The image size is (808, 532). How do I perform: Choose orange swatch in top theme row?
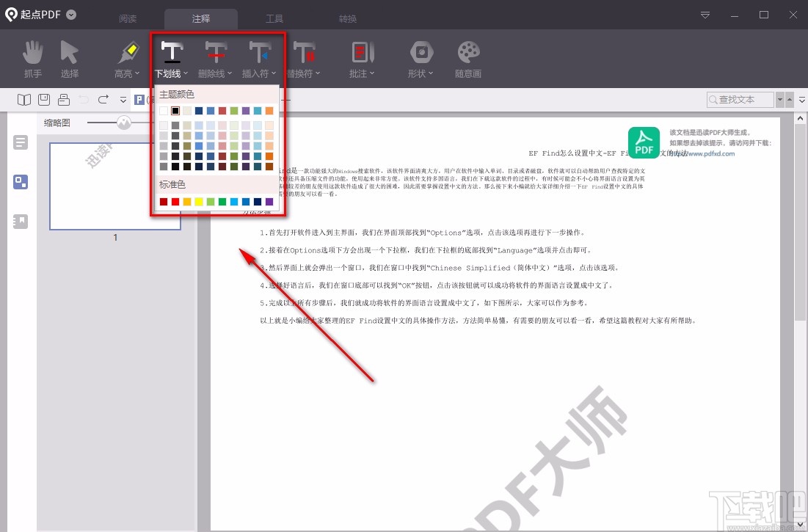269,111
